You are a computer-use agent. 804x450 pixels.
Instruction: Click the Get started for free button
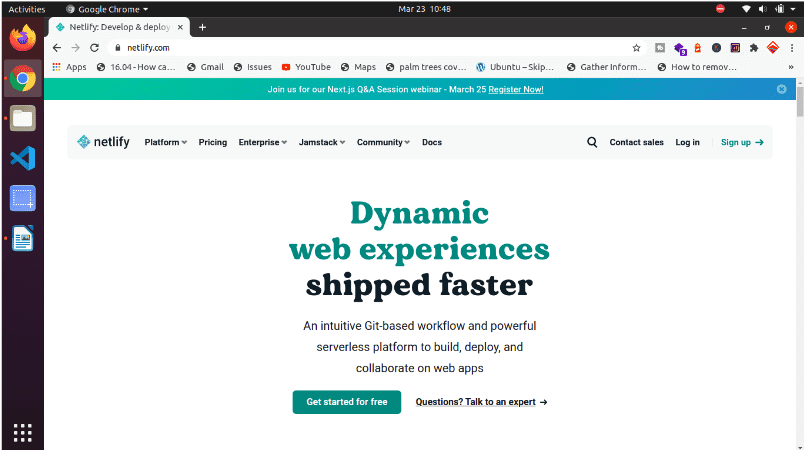[x=346, y=402]
